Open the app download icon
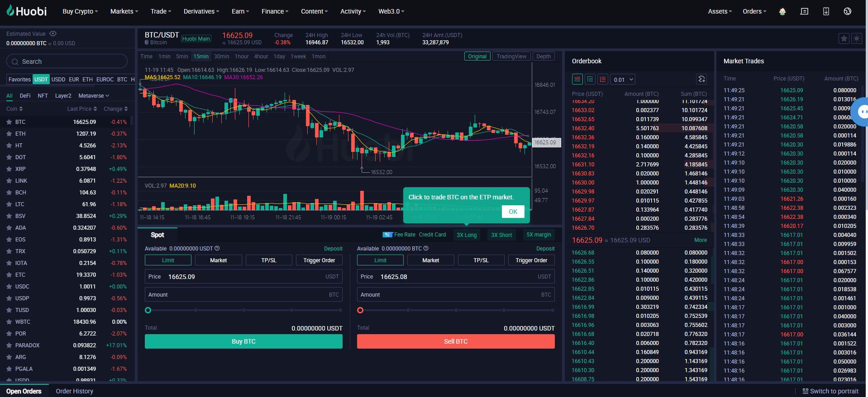The width and height of the screenshot is (868, 397). click(x=826, y=11)
